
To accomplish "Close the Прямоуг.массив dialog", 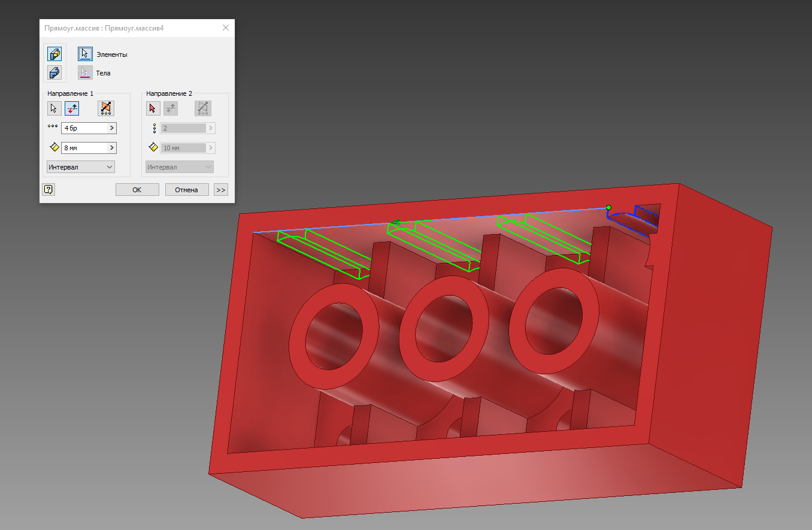I will pos(226,28).
